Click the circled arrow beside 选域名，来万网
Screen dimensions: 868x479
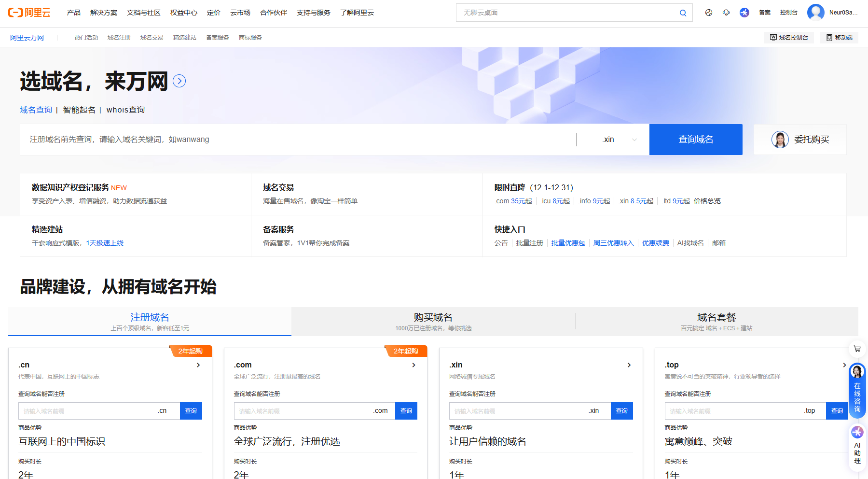pos(179,81)
